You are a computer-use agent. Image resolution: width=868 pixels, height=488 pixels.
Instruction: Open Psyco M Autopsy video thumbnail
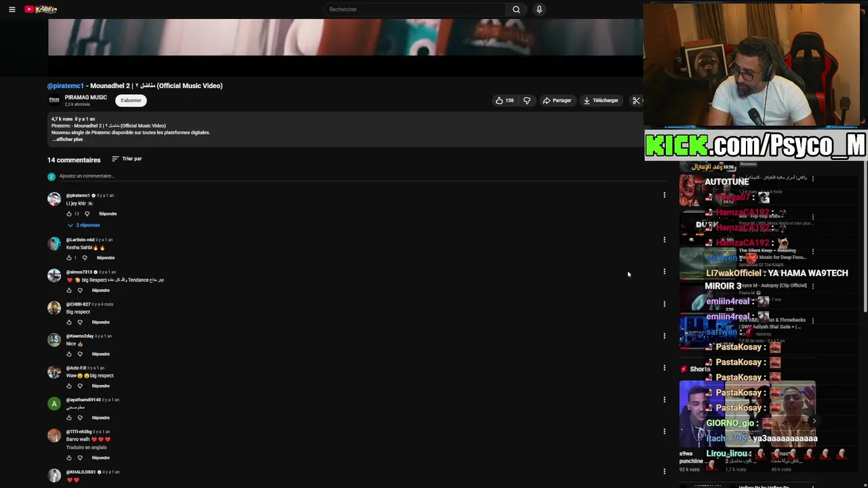pyautogui.click(x=707, y=298)
